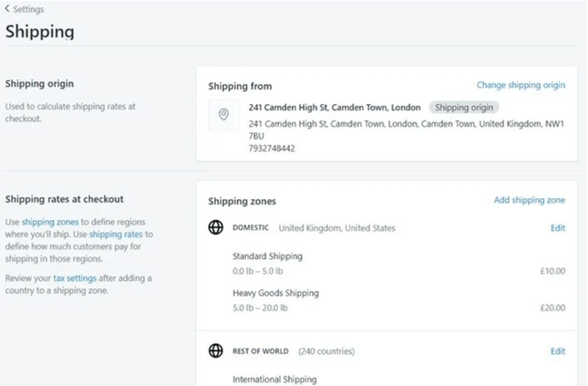Click the £20.00 price value
The image size is (588, 386).
[x=552, y=308]
